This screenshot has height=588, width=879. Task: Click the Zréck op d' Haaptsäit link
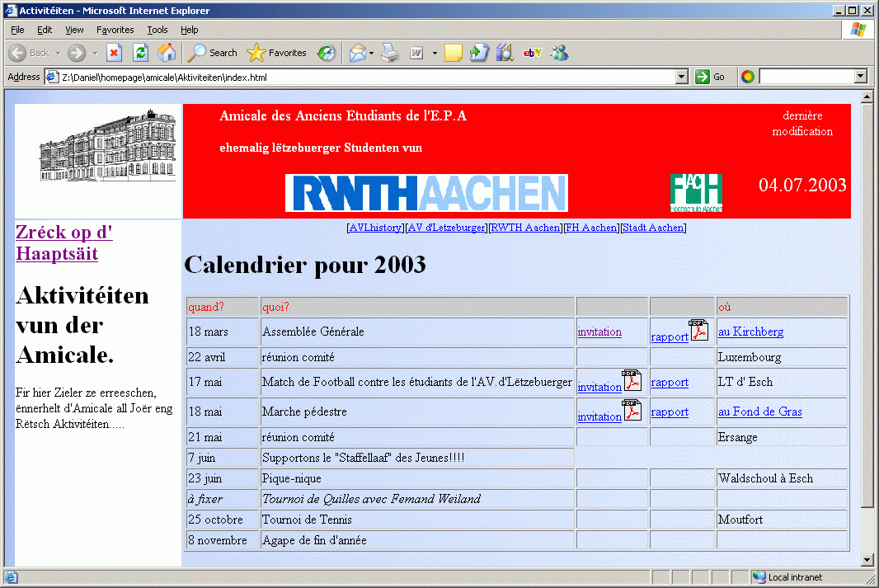64,242
